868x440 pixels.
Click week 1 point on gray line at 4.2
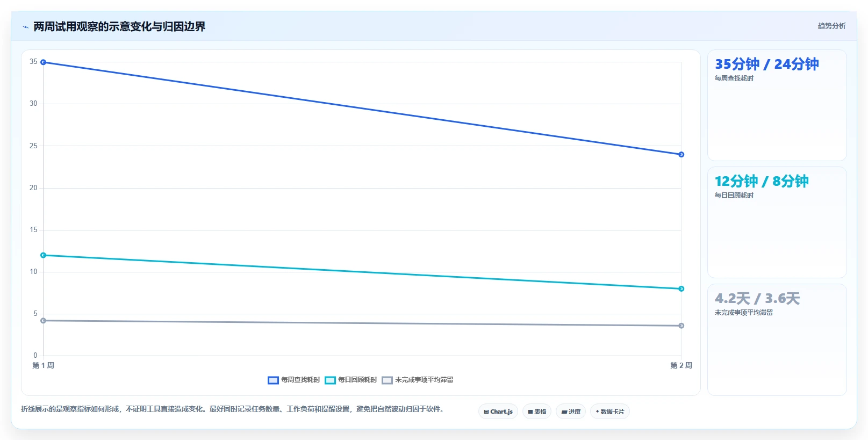pyautogui.click(x=44, y=321)
